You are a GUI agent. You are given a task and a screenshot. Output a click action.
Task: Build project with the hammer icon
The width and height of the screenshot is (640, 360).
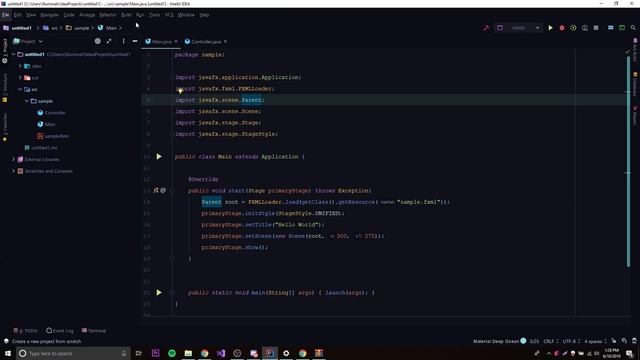(x=486, y=28)
